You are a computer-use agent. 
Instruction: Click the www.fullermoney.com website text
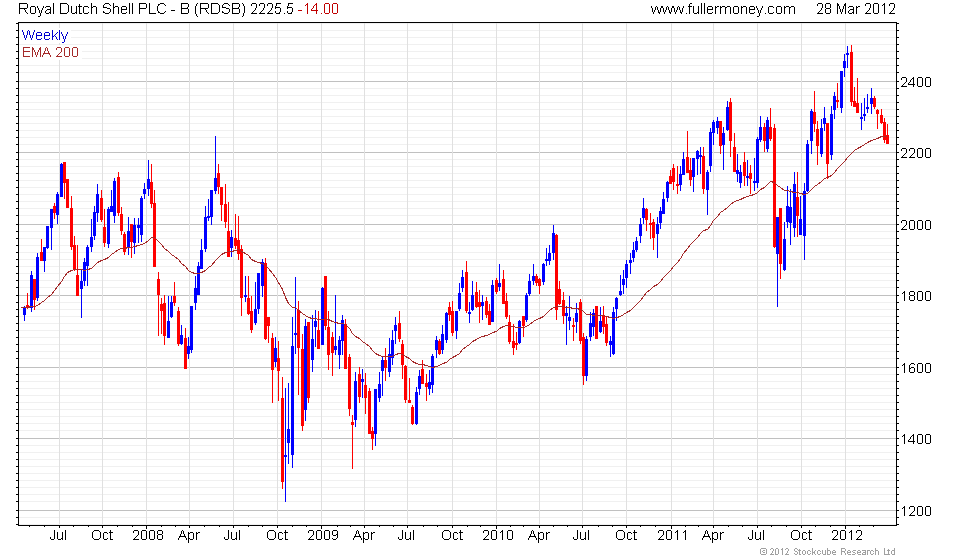[722, 9]
